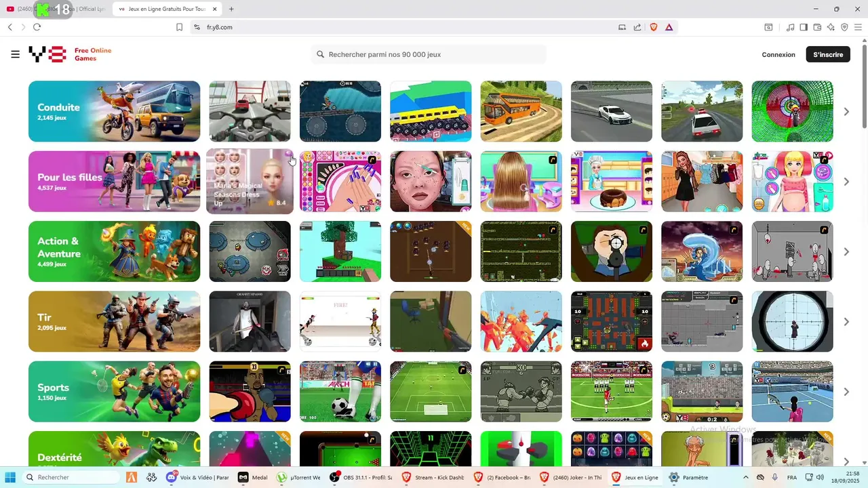868x488 pixels.
Task: Open the Windows Start menu
Action: point(10,477)
